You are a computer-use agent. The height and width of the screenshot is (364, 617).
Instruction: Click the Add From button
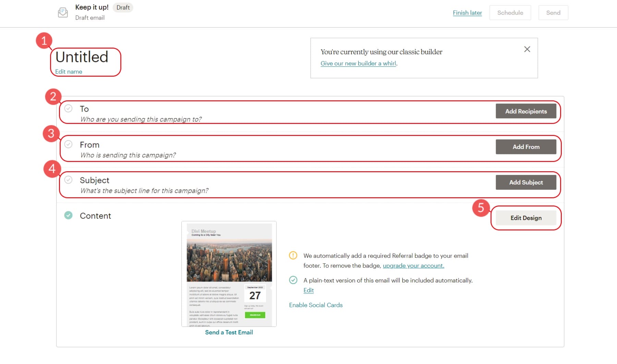[526, 147]
